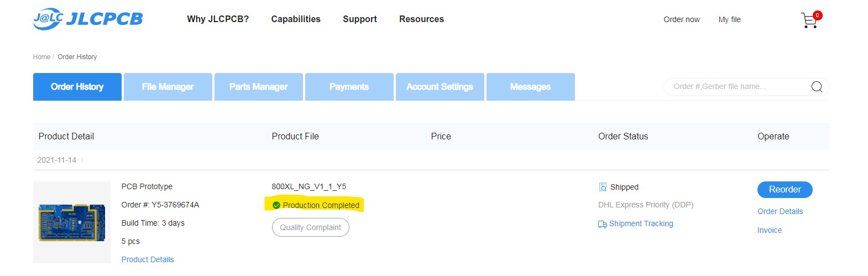Open the Account Settings tab
The image size is (868, 276).
point(440,87)
